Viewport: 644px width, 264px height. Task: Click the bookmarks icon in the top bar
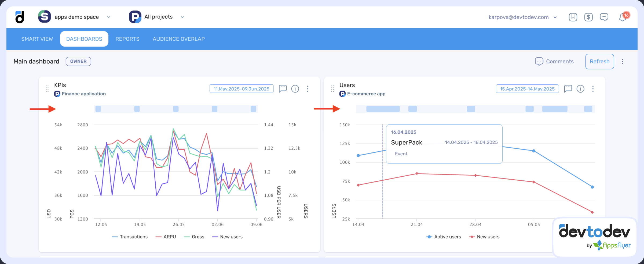(573, 17)
